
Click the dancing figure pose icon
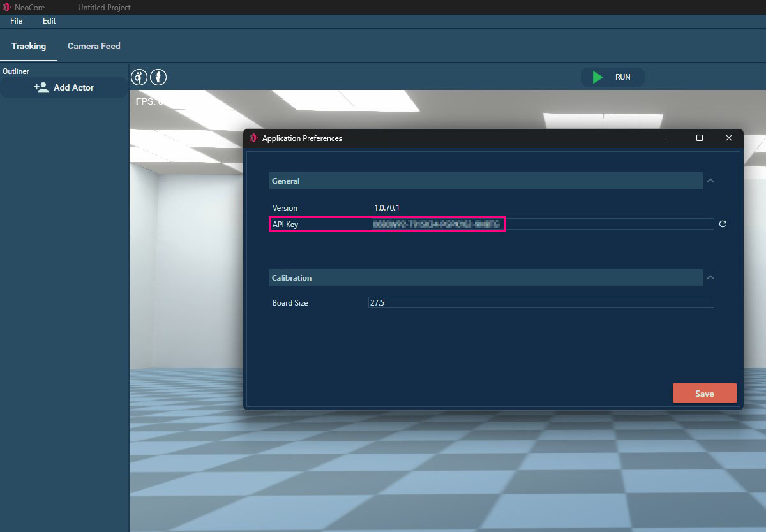click(x=139, y=77)
